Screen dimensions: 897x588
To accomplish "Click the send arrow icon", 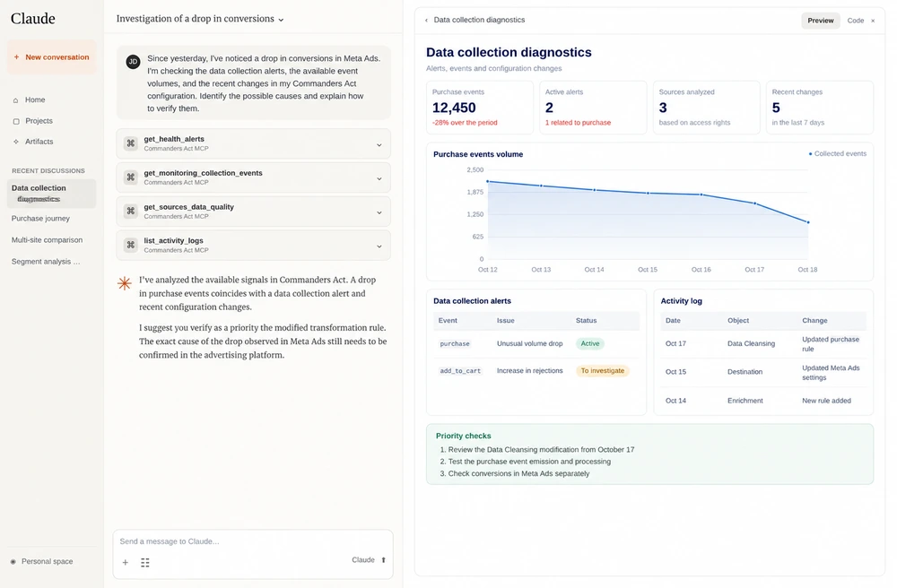I will coord(383,560).
